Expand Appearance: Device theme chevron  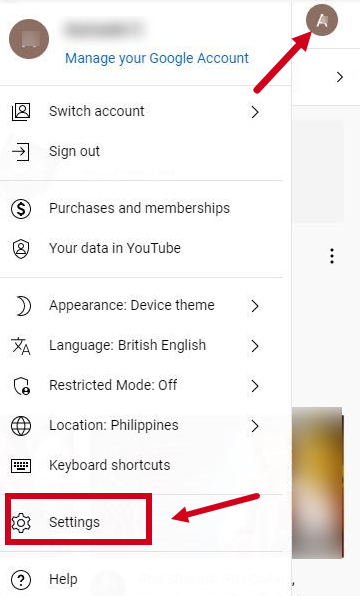(x=255, y=306)
